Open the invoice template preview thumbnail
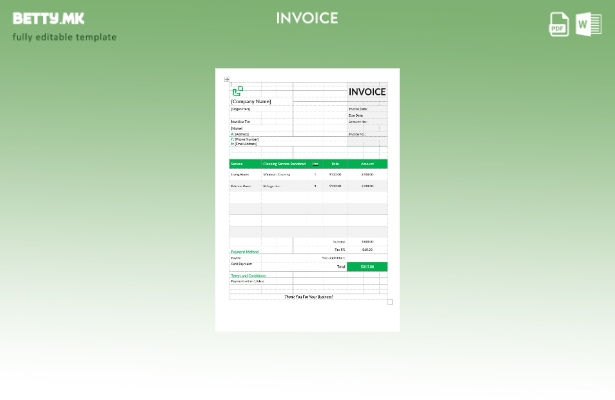Image resolution: width=615 pixels, height=400 pixels. pyautogui.click(x=307, y=199)
